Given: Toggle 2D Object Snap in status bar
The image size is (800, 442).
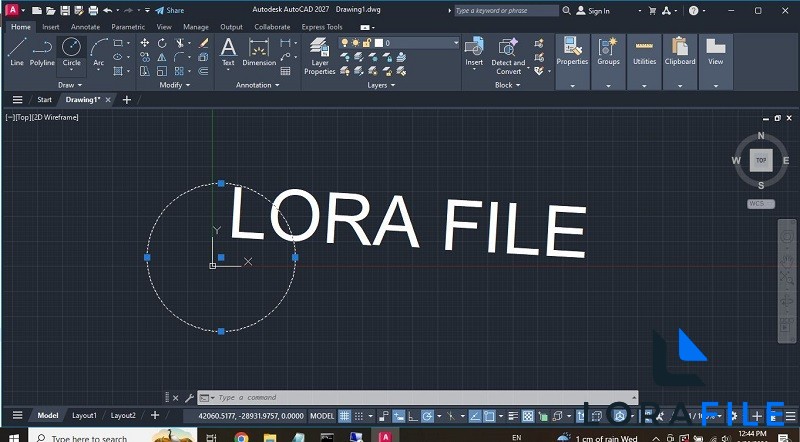Looking at the screenshot, I should coord(490,416).
